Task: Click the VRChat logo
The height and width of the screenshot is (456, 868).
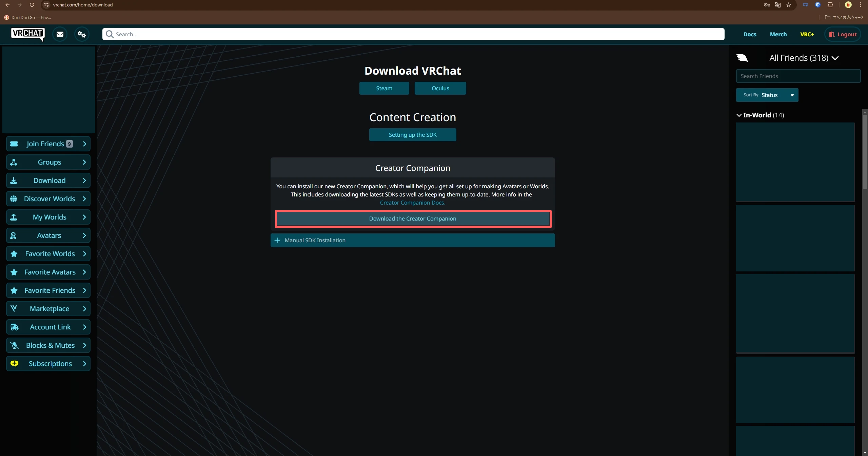Action: click(28, 34)
